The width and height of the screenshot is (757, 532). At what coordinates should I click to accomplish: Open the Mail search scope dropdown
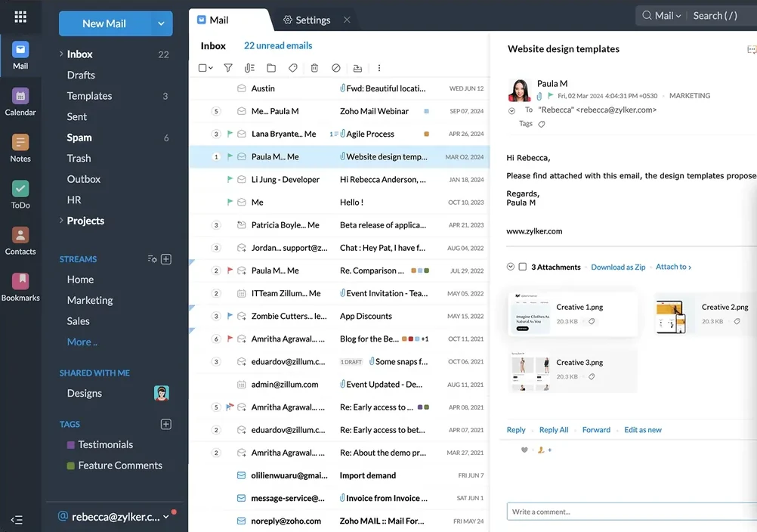point(668,15)
